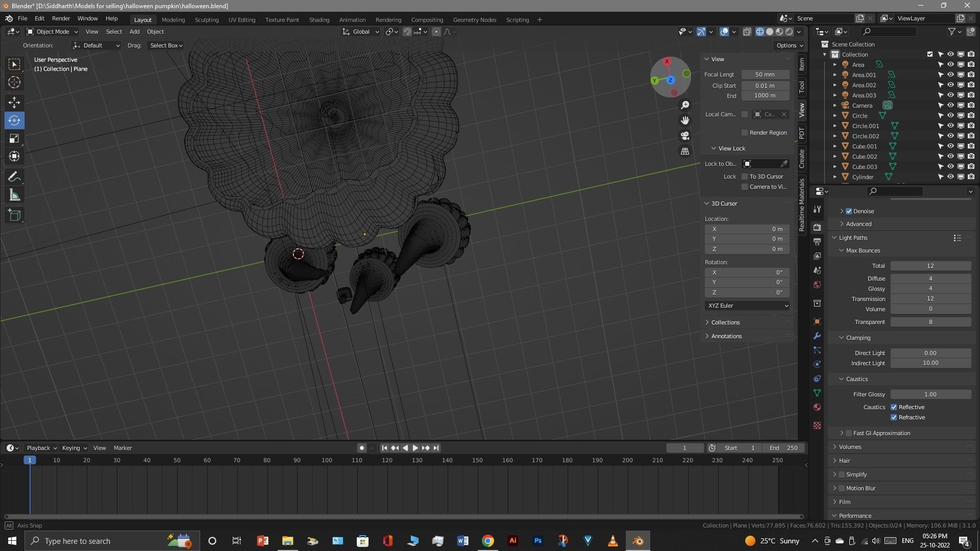Click the viewport Options button
980x551 pixels.
(x=790, y=45)
